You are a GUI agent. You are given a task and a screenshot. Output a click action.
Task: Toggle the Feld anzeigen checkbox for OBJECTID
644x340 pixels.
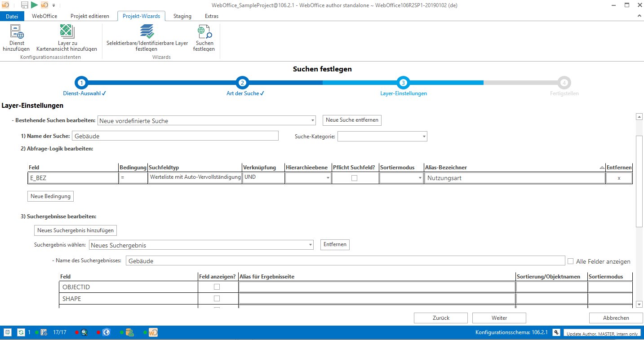[x=217, y=287]
